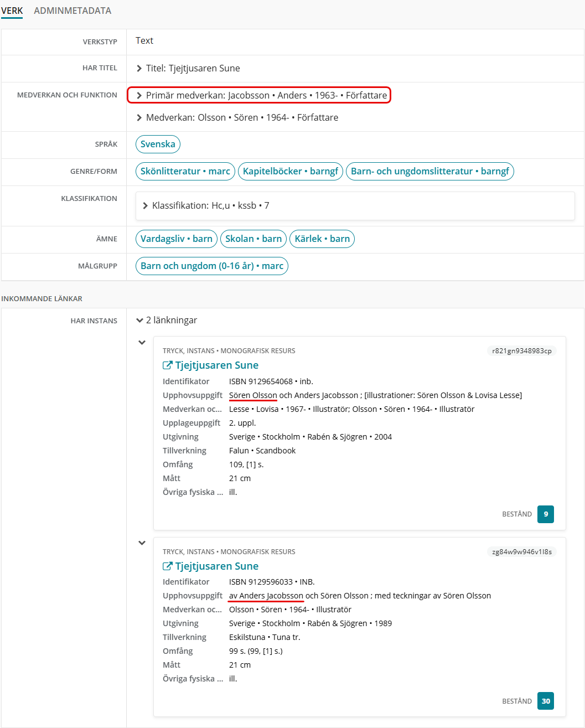This screenshot has width=585, height=728.
Task: Switch to the Adminmetadata tab
Action: [x=73, y=11]
